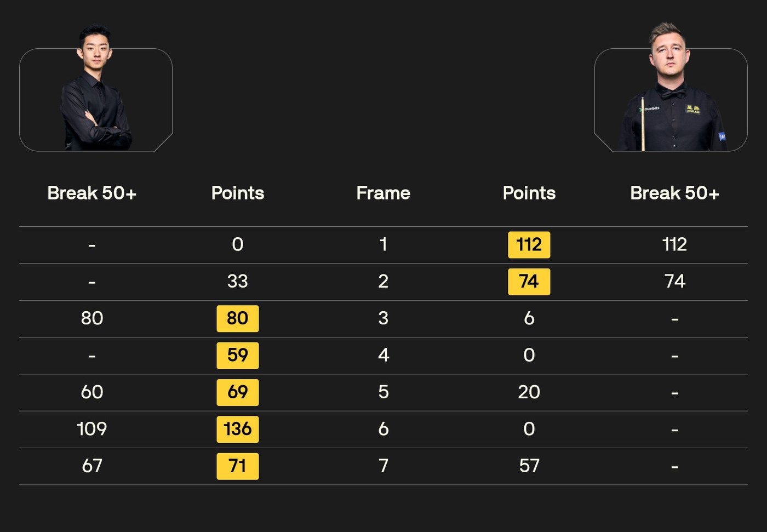Screen dimensions: 767x532
Task: Click the 109 break value
Action: click(x=91, y=429)
